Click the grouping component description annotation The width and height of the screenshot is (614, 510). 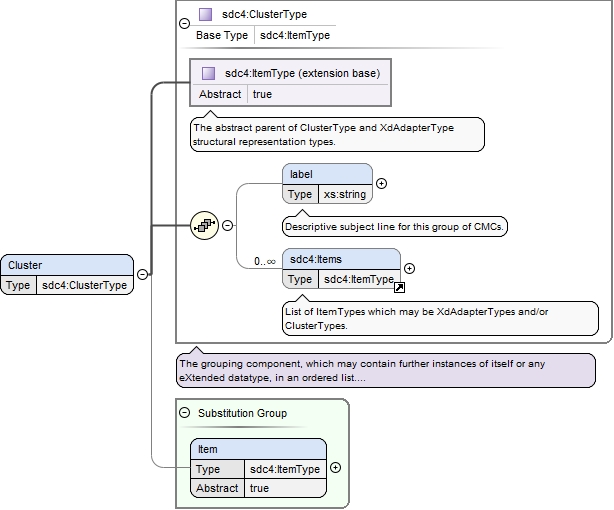(x=386, y=371)
